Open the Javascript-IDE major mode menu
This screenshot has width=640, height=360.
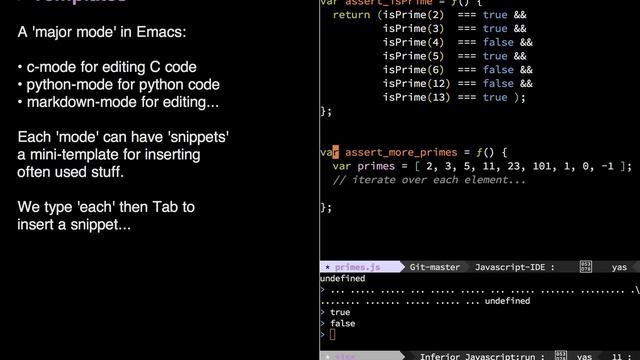tap(510, 267)
